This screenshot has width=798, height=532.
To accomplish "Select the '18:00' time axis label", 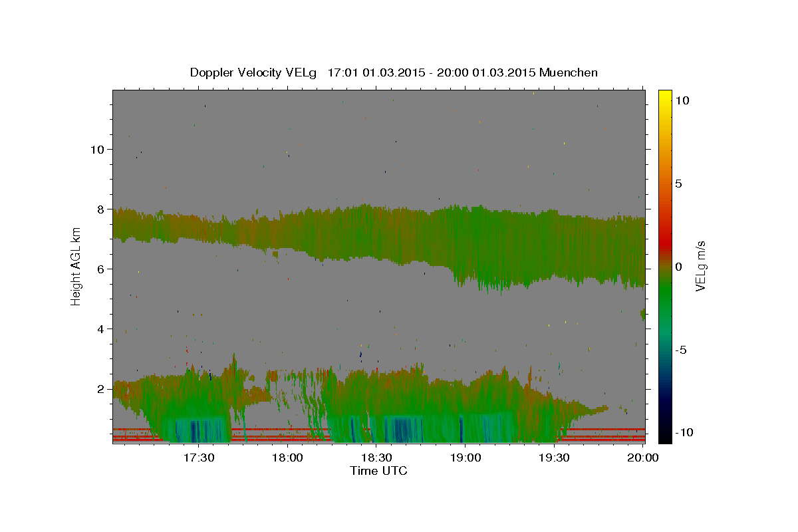I will coord(288,458).
